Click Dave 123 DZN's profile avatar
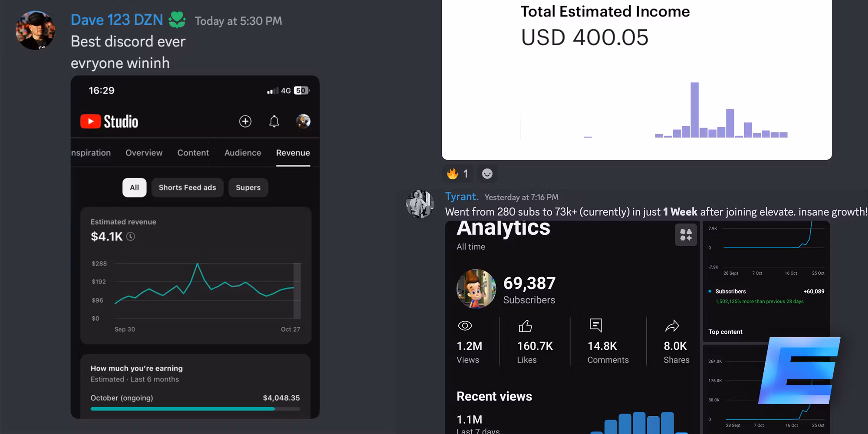Viewport: 868px width, 434px height. point(35,30)
